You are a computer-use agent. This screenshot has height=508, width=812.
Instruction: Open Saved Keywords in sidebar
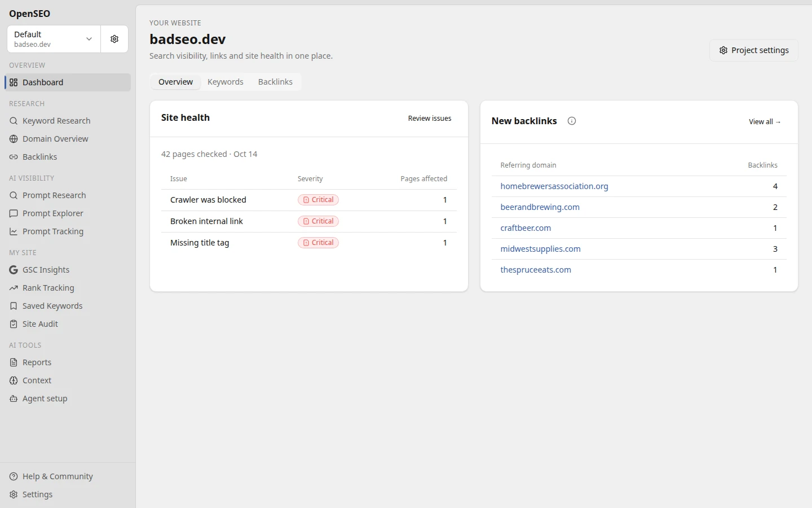[x=68, y=306]
